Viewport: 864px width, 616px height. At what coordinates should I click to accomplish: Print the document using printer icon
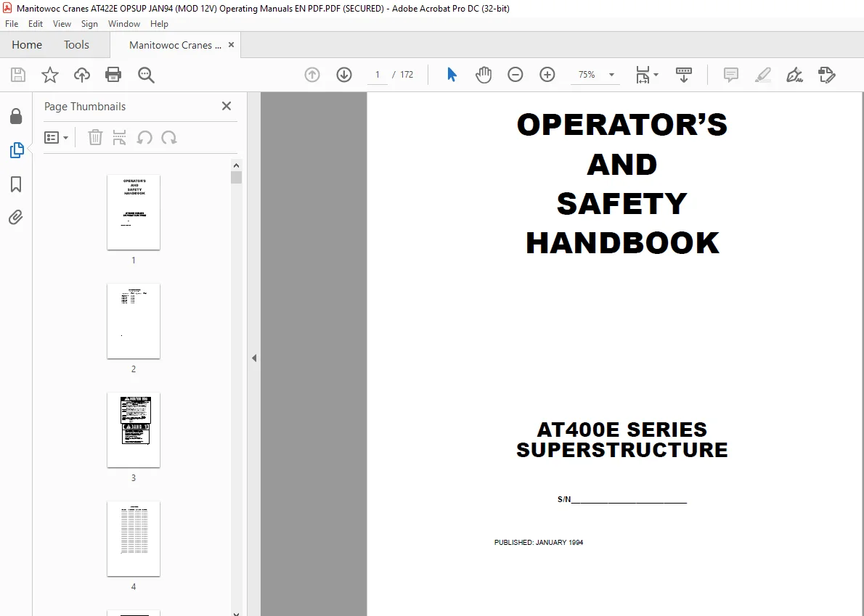coord(113,75)
